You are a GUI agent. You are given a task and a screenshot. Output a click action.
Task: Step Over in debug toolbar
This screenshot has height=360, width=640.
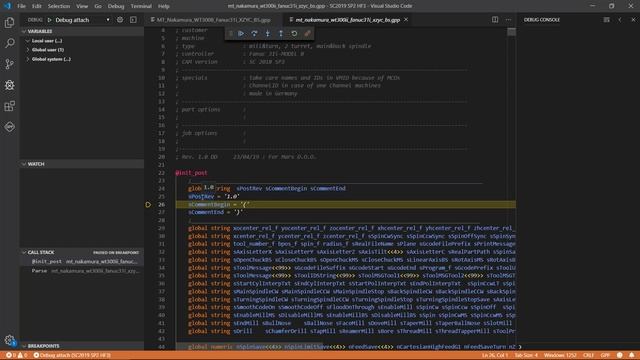point(254,33)
